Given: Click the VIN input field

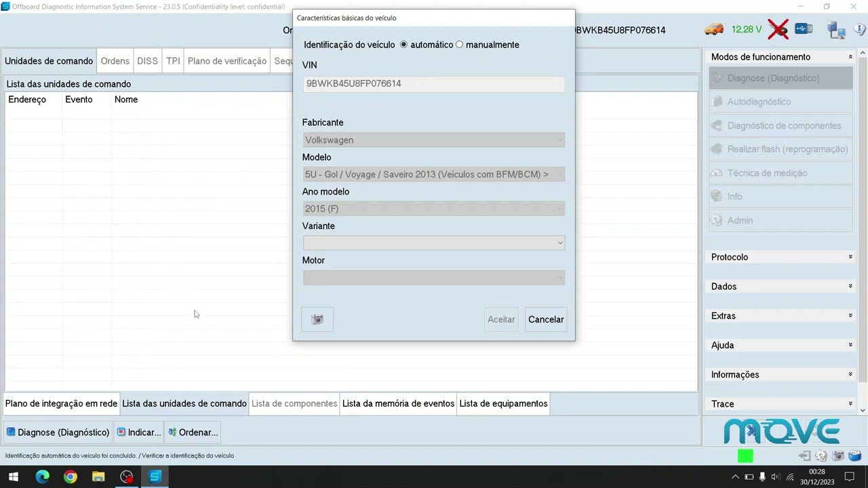Looking at the screenshot, I should pyautogui.click(x=433, y=83).
